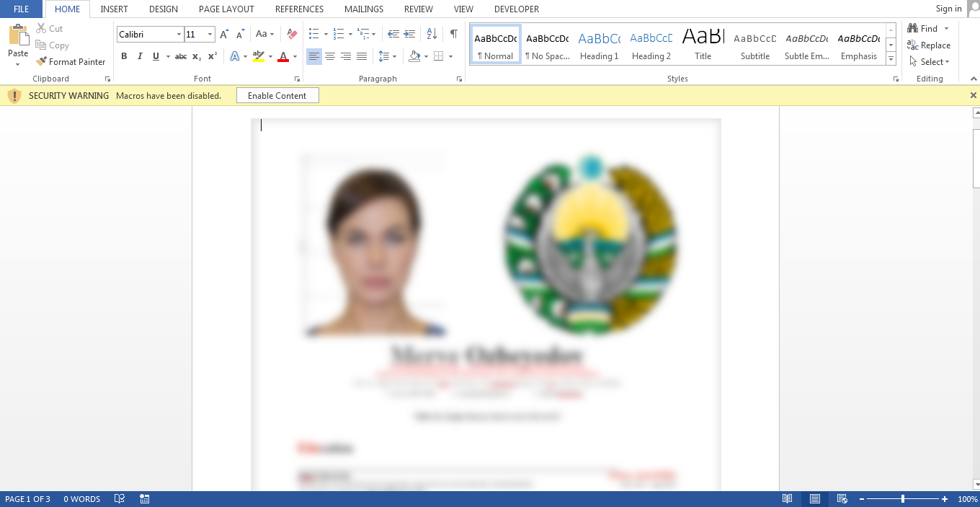
Task: Switch to the DESIGN tab
Action: click(164, 9)
